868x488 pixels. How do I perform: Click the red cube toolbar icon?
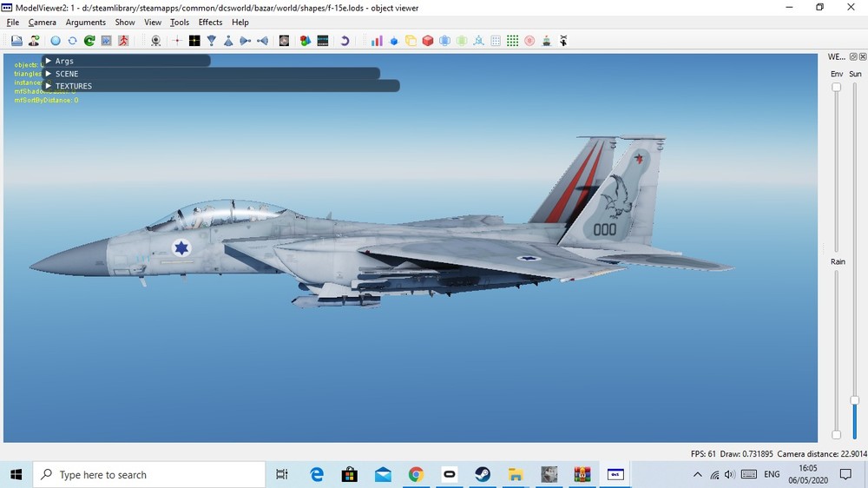click(x=428, y=41)
